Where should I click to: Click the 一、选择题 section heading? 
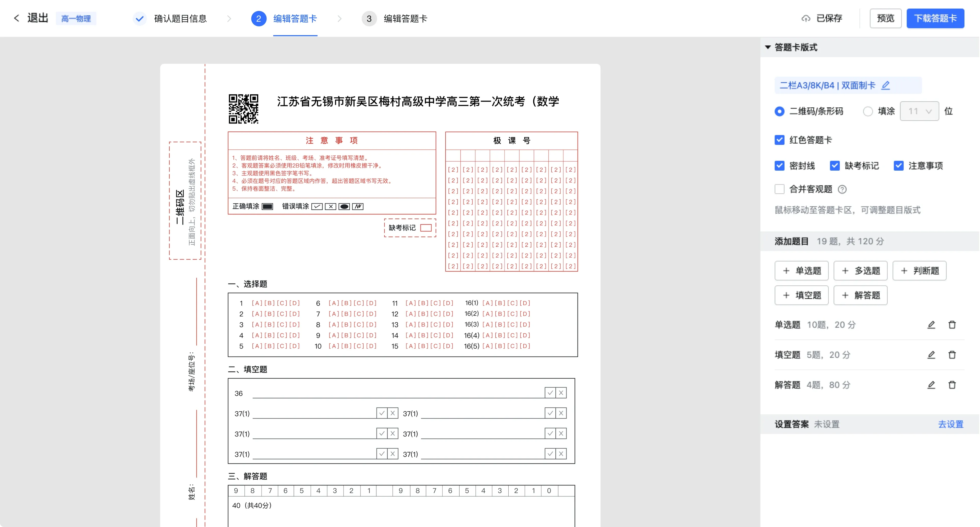[x=248, y=284]
